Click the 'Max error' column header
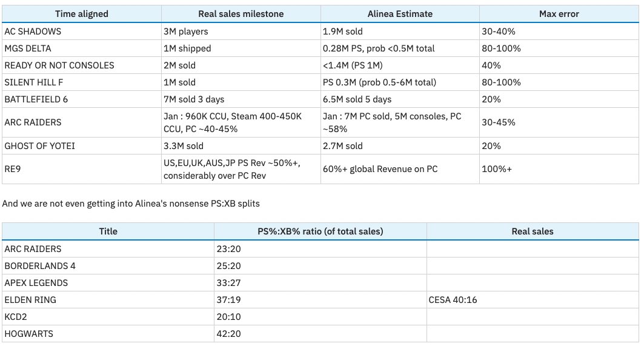The image size is (644, 349). (x=559, y=14)
